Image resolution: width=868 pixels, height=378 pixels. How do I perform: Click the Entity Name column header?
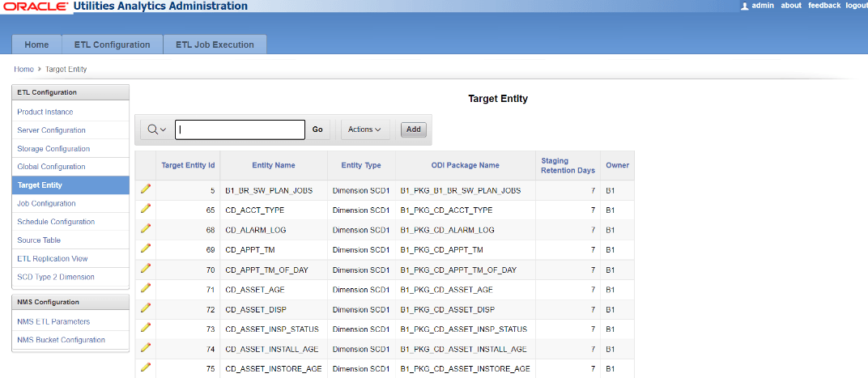274,165
